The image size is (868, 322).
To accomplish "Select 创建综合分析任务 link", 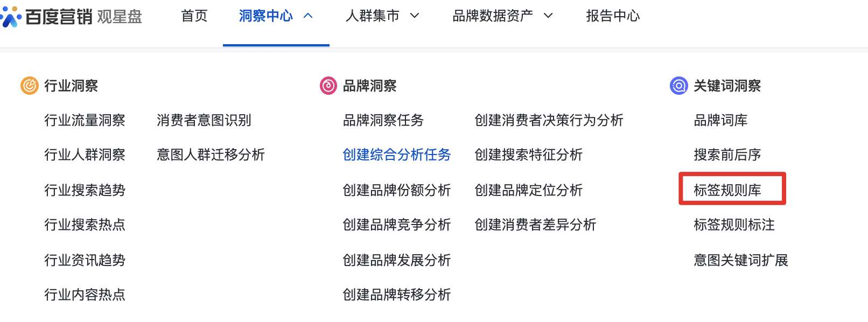I will click(396, 155).
